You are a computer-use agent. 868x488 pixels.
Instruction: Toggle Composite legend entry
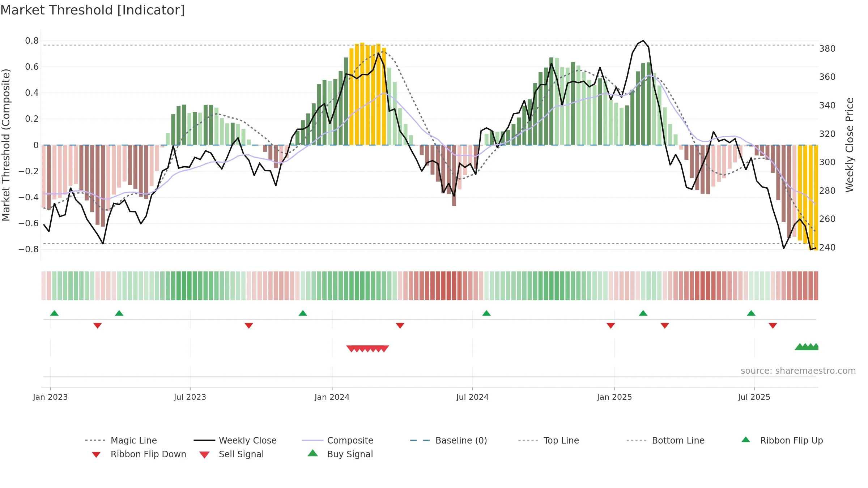pos(337,440)
